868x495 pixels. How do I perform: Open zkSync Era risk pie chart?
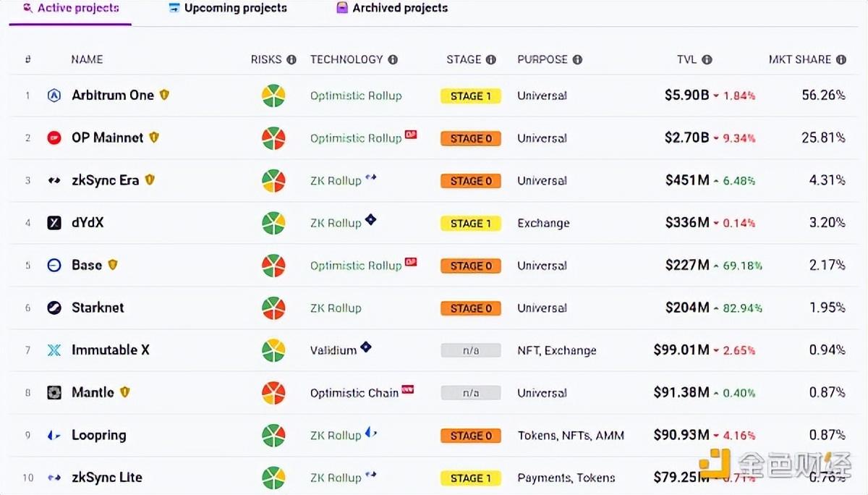[x=273, y=181]
